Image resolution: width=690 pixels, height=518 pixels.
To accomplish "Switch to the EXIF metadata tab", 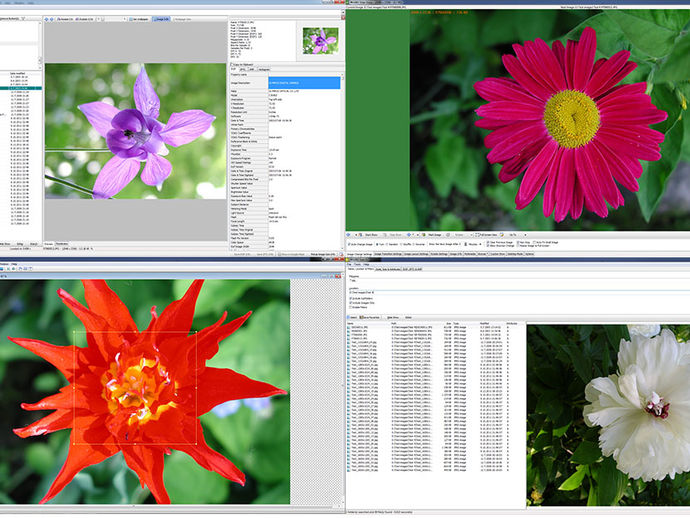I will [234, 69].
